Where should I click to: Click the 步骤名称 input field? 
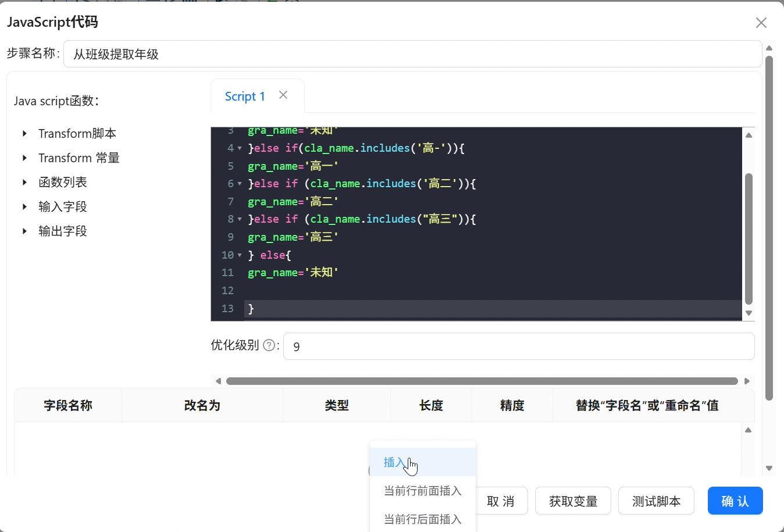click(412, 54)
